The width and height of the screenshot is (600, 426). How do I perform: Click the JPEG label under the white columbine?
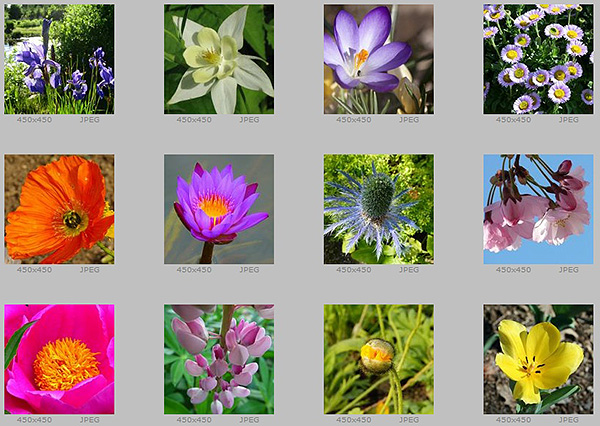(x=249, y=120)
